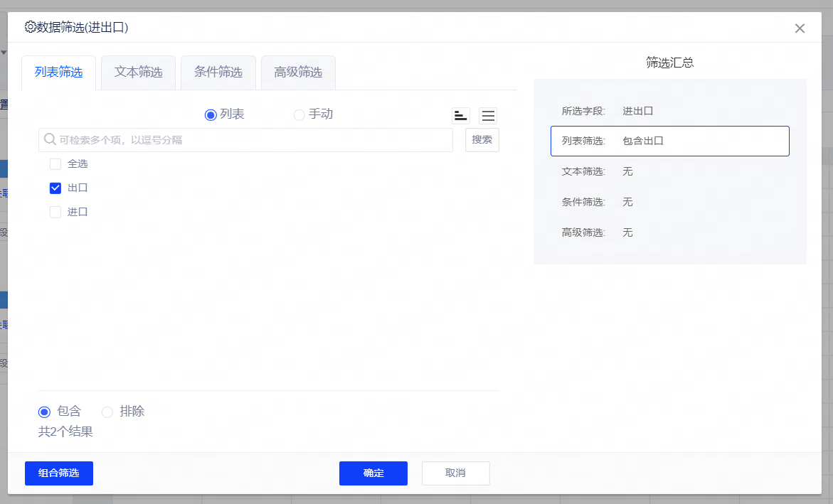Confirm with the 确定 button
833x504 pixels.
373,473
